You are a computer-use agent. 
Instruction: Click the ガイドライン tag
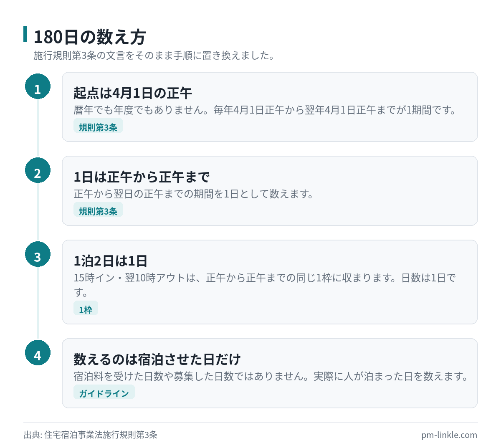104,392
